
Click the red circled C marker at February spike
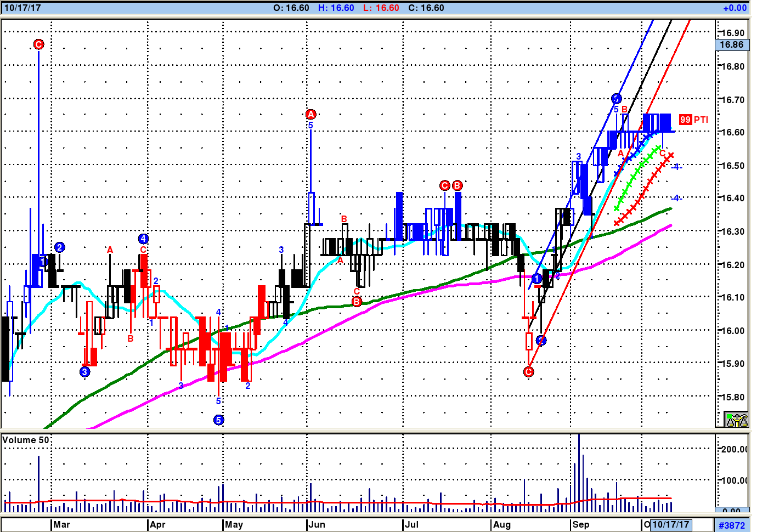point(38,44)
